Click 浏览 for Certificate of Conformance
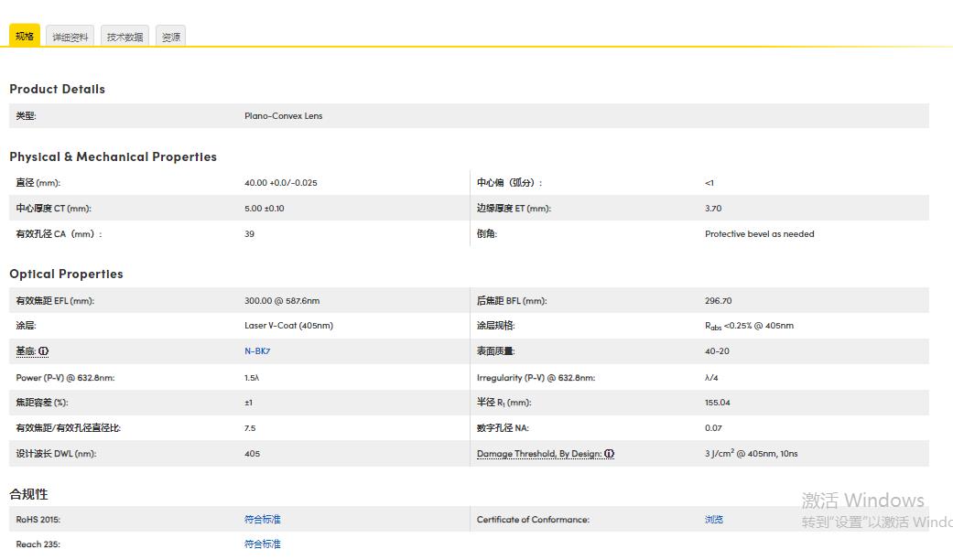The height and width of the screenshot is (560, 953). click(x=713, y=519)
